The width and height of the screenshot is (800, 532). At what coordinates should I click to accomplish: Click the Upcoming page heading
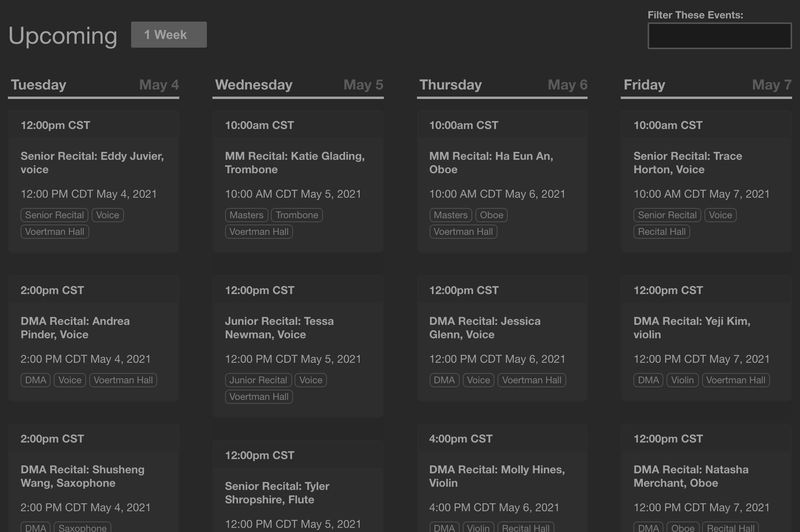point(63,36)
